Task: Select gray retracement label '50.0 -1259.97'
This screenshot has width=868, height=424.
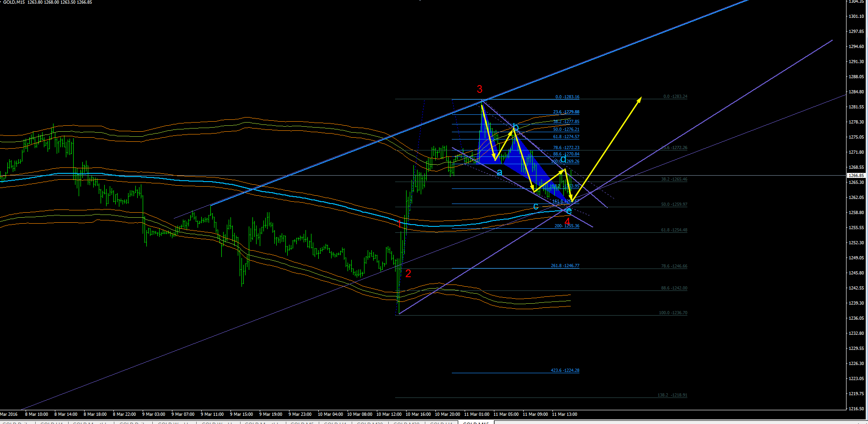Action: point(674,204)
